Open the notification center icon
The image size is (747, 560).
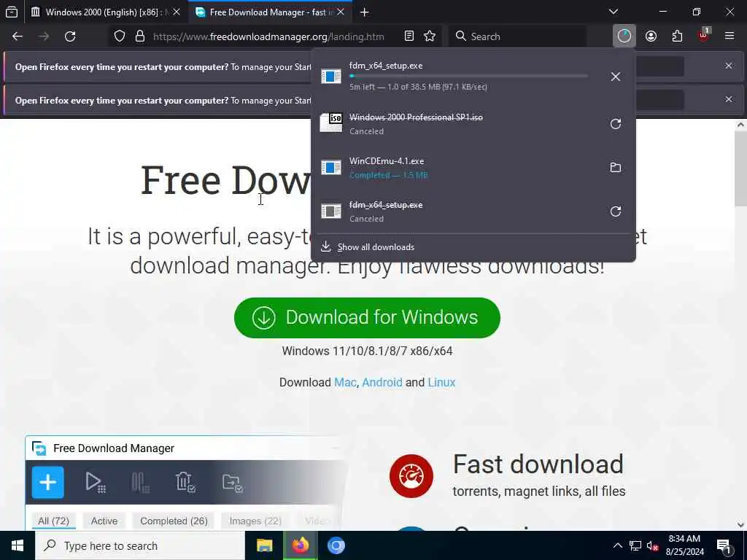tap(724, 545)
